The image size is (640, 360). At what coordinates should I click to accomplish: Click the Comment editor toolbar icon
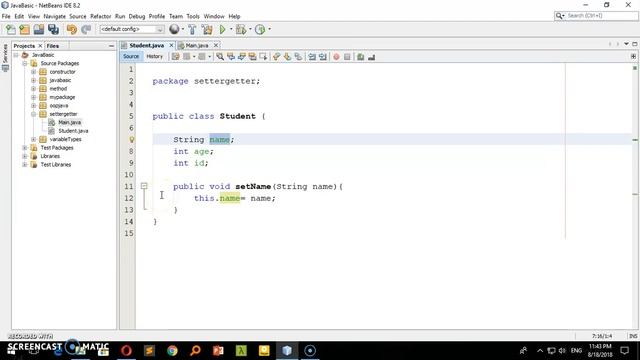coord(360,57)
